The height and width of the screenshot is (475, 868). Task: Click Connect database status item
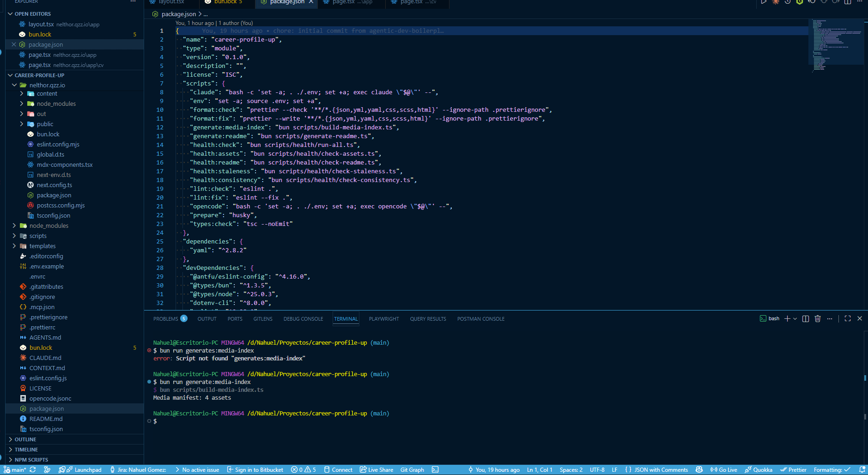click(338, 470)
